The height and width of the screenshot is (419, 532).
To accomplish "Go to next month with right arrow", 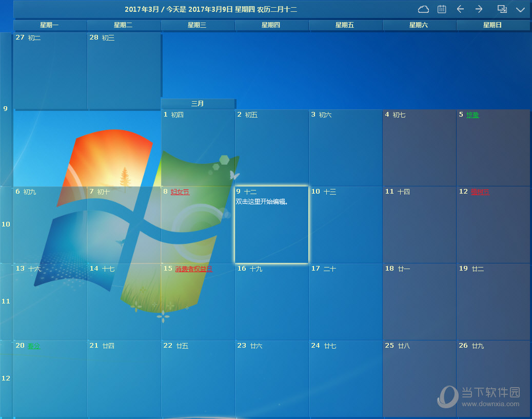I will (479, 9).
